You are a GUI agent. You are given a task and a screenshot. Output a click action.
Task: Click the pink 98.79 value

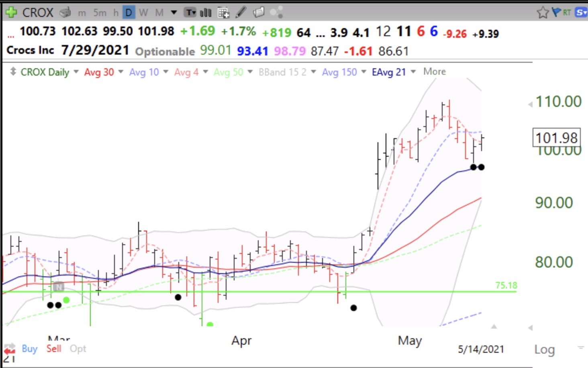coord(290,51)
